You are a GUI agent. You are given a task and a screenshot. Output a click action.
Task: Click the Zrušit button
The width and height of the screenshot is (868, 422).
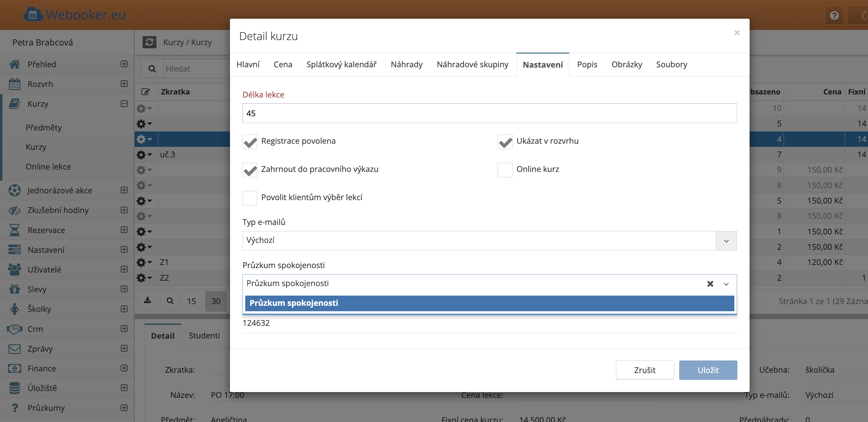point(645,370)
